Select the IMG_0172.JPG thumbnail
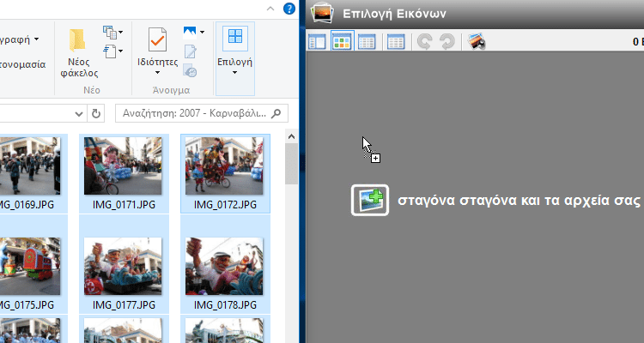Image resolution: width=644 pixels, height=343 pixels. click(x=224, y=165)
